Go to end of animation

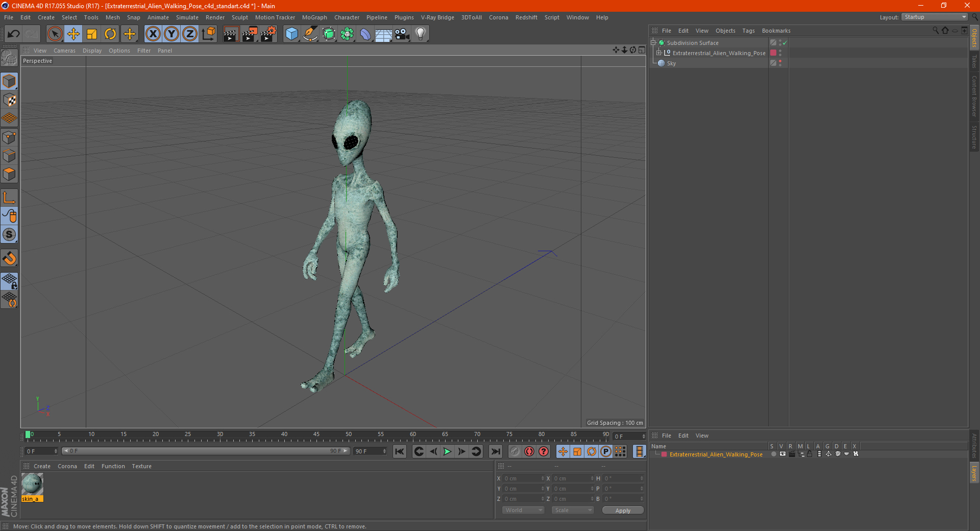click(496, 451)
